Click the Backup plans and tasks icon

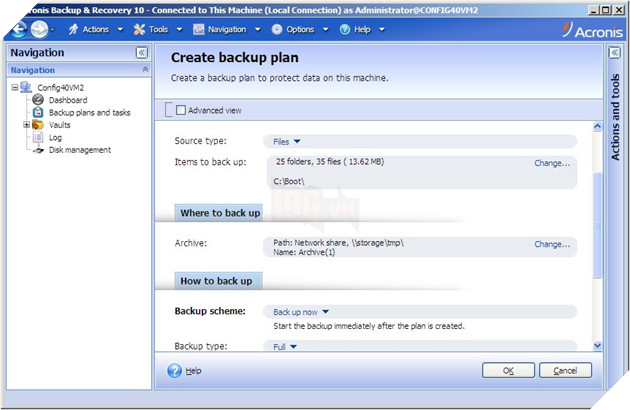pos(38,112)
